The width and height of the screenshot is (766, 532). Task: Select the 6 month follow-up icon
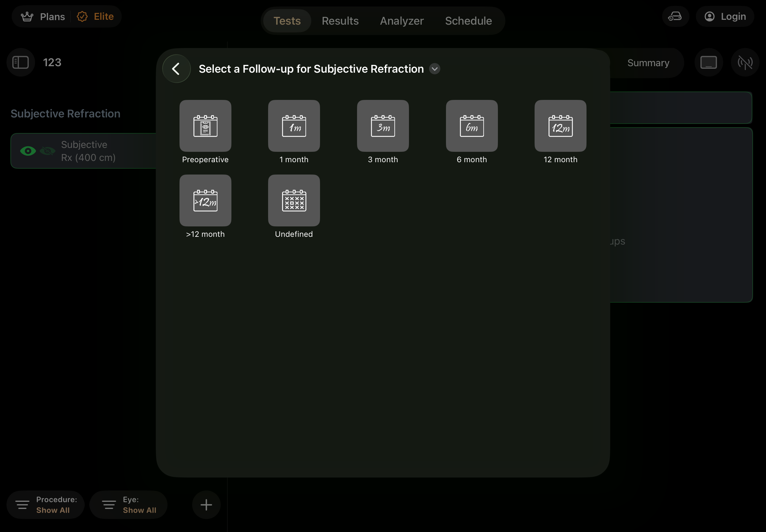click(x=472, y=126)
